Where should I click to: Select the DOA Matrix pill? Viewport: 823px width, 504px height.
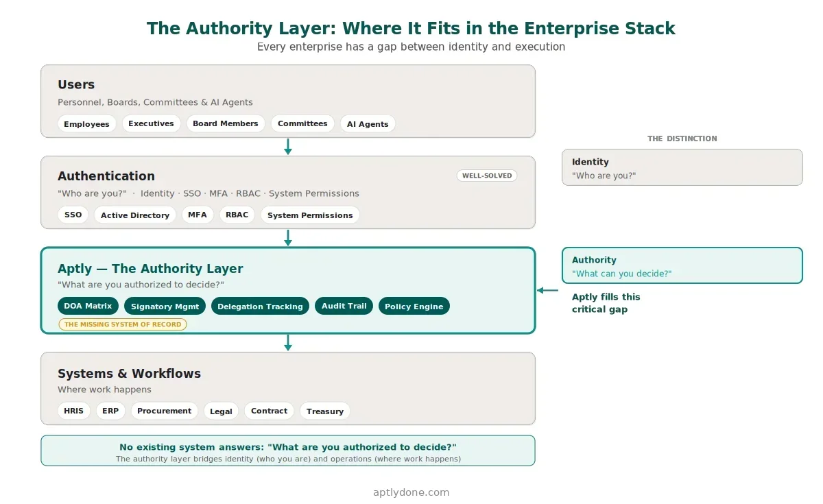click(88, 306)
